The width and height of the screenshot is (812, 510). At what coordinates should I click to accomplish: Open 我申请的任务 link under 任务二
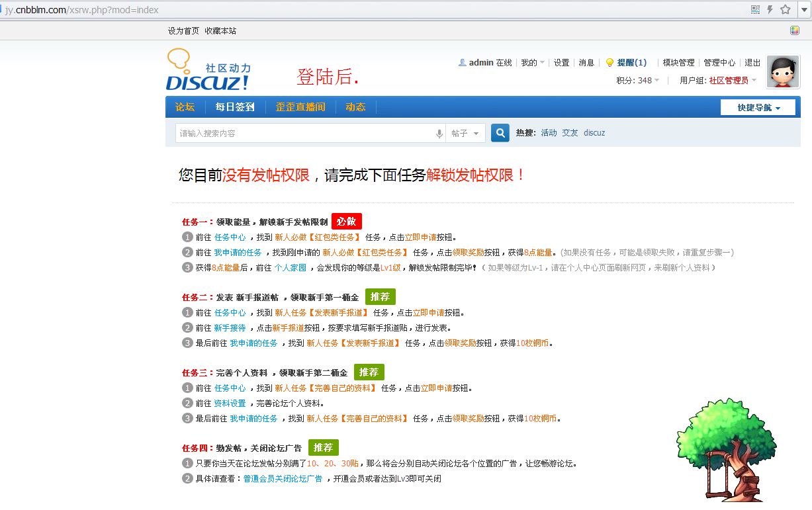click(253, 343)
